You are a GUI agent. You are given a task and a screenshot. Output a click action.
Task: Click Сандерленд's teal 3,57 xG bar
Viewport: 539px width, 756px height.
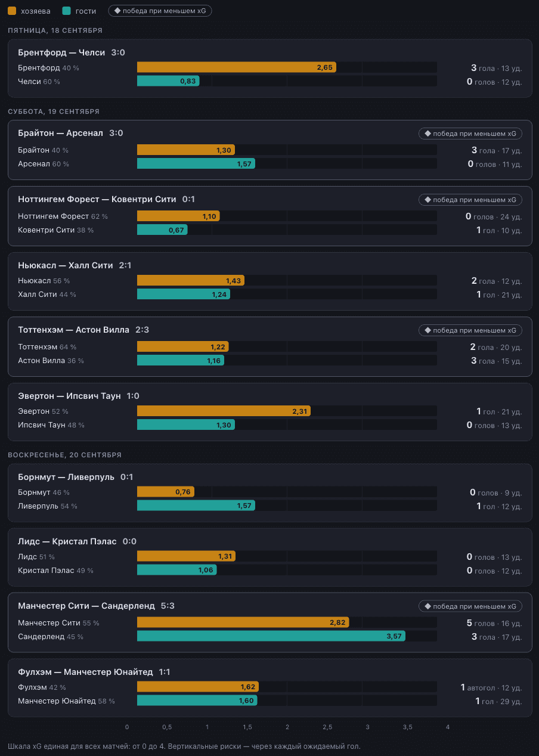click(271, 636)
